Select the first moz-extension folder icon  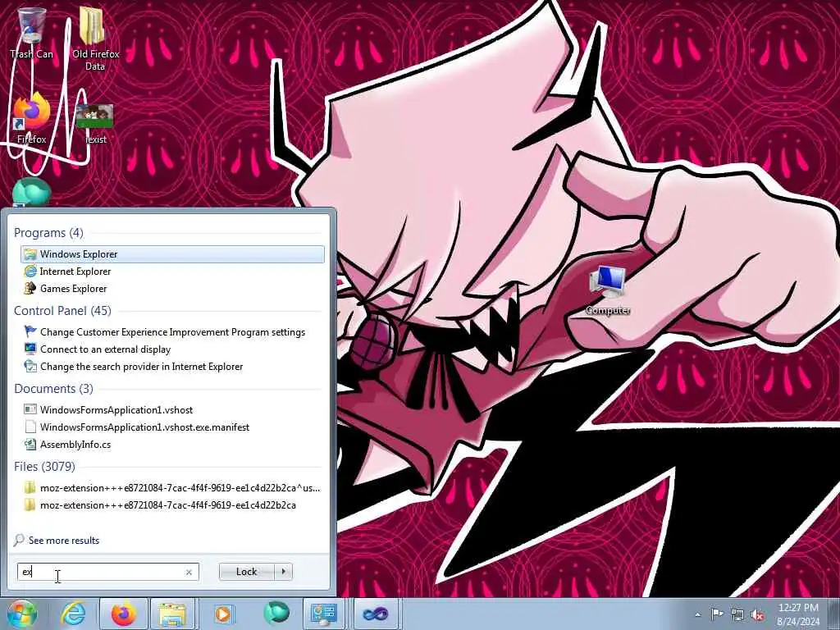pos(30,487)
